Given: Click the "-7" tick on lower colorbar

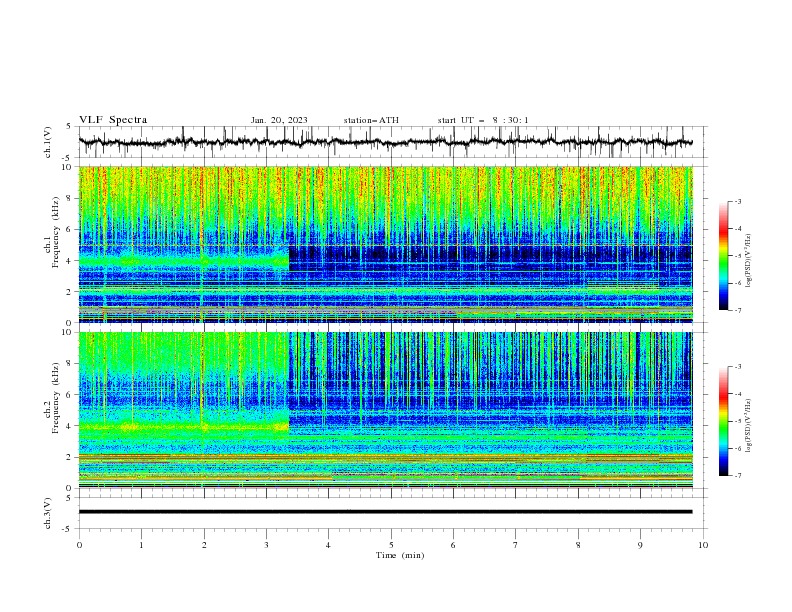Looking at the screenshot, I should [x=738, y=476].
